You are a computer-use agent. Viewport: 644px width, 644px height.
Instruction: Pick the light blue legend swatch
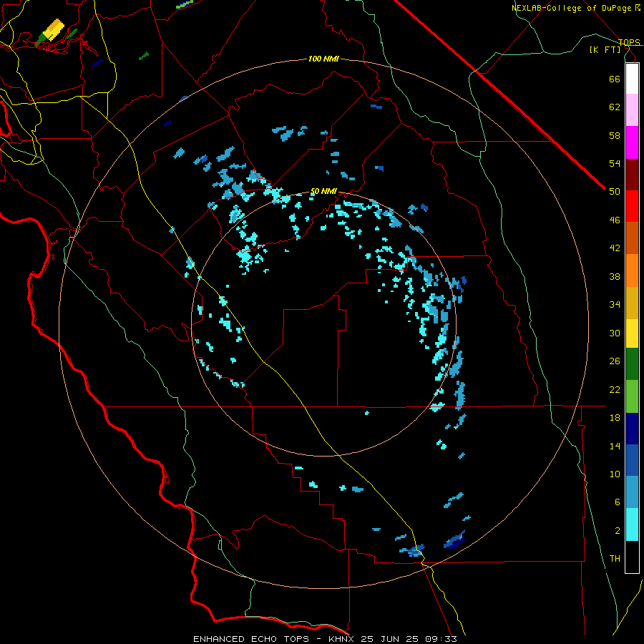tap(632, 492)
